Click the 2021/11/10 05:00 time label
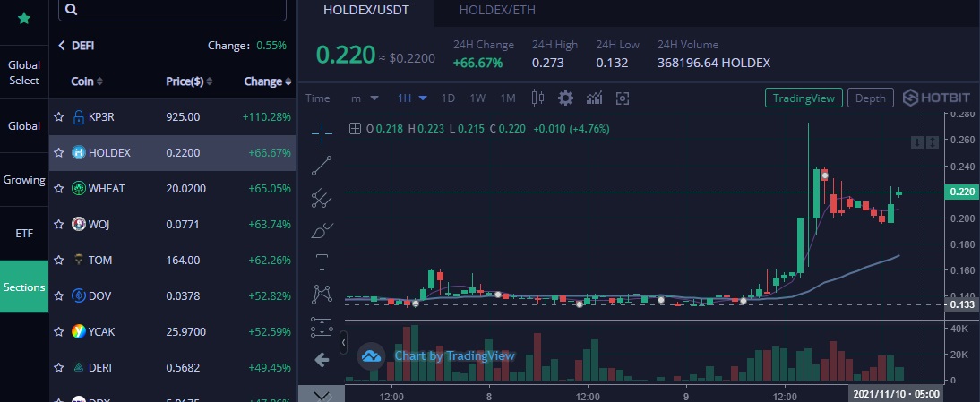980x402 pixels. (x=895, y=394)
